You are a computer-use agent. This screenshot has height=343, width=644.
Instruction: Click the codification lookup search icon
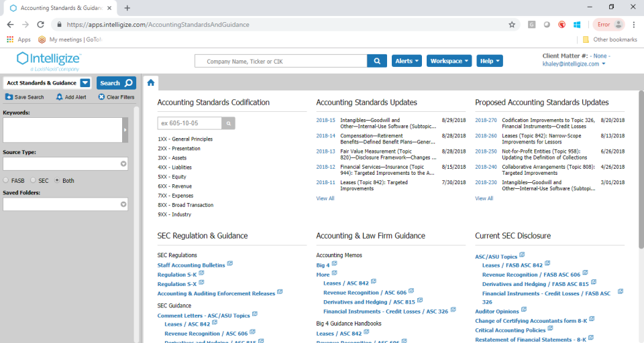point(229,123)
